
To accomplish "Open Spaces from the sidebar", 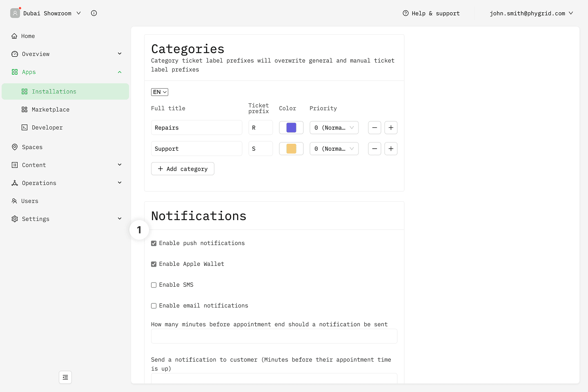I will pos(32,147).
